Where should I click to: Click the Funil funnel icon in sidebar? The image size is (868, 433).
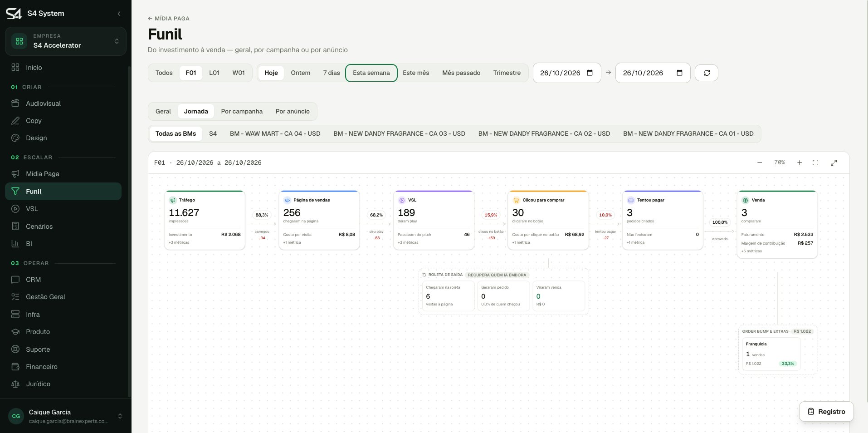15,192
